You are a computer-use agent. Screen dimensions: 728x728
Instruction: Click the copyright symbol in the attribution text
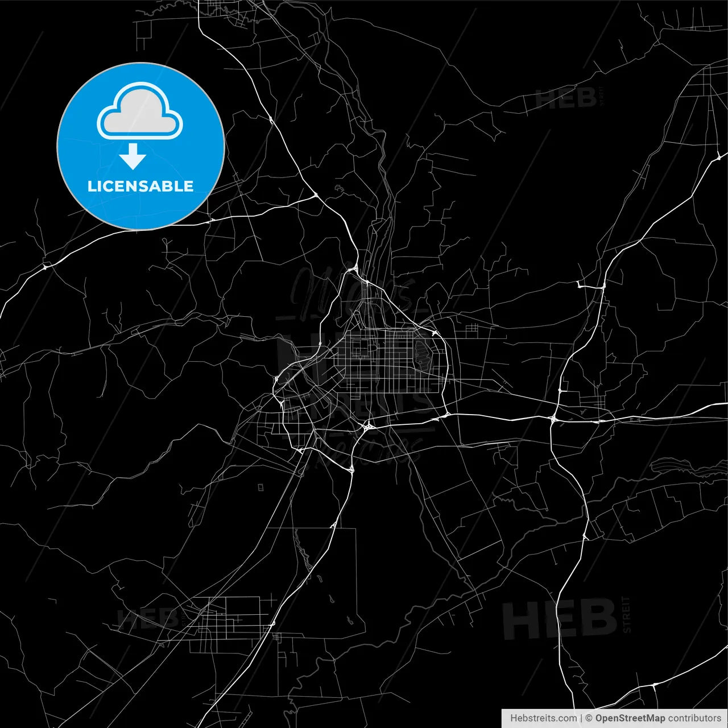coord(588,718)
